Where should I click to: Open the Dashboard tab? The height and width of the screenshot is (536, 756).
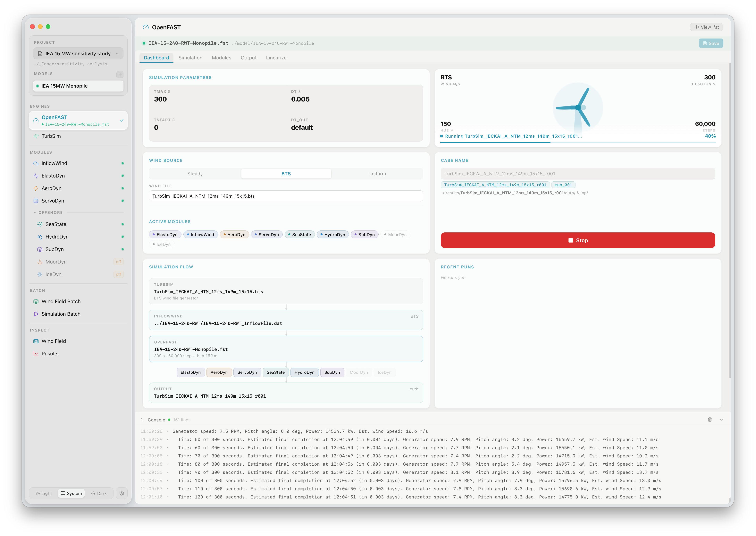[156, 58]
